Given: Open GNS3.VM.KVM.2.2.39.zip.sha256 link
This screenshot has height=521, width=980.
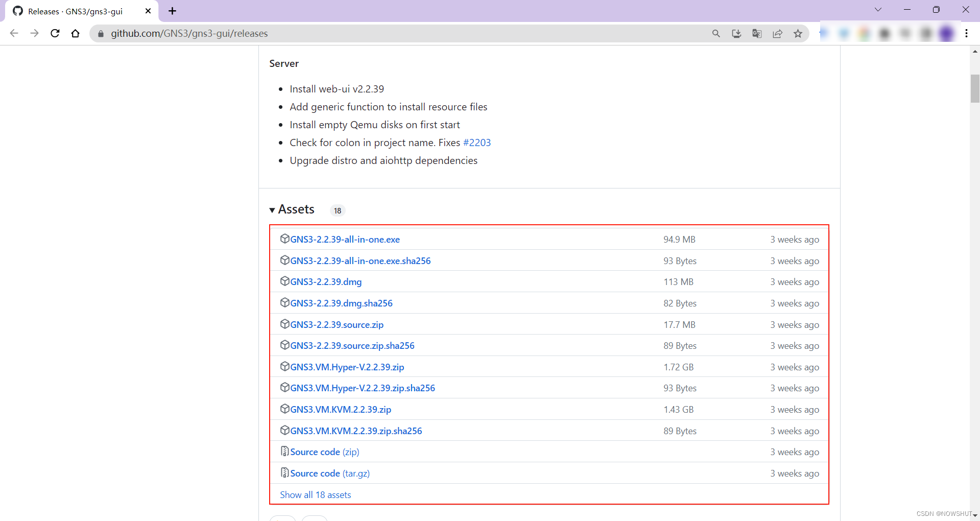Looking at the screenshot, I should 356,431.
